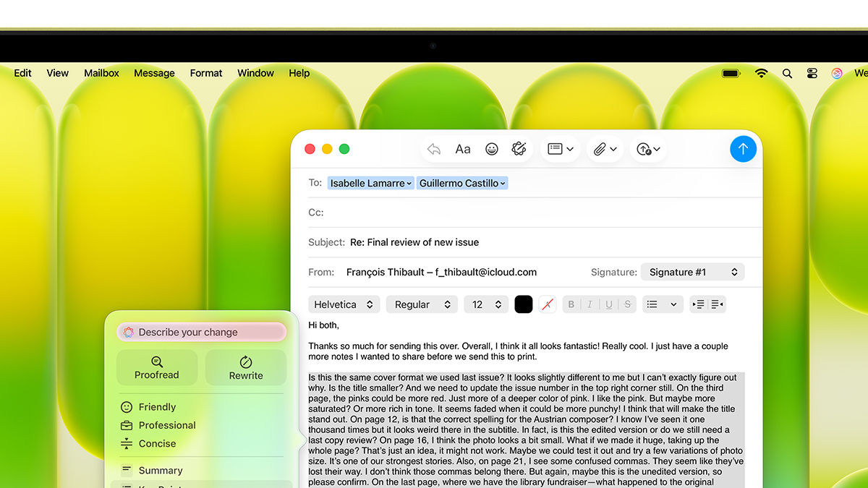Open the Mailbox menu

[x=101, y=73]
